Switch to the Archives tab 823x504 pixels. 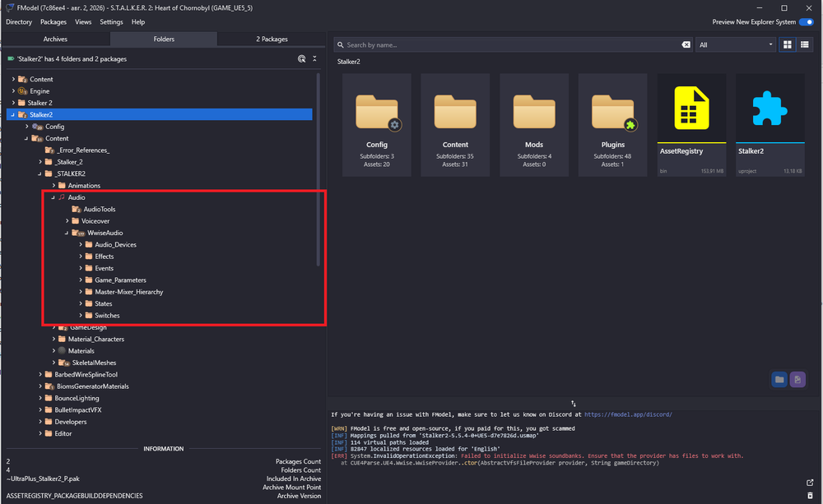click(55, 39)
